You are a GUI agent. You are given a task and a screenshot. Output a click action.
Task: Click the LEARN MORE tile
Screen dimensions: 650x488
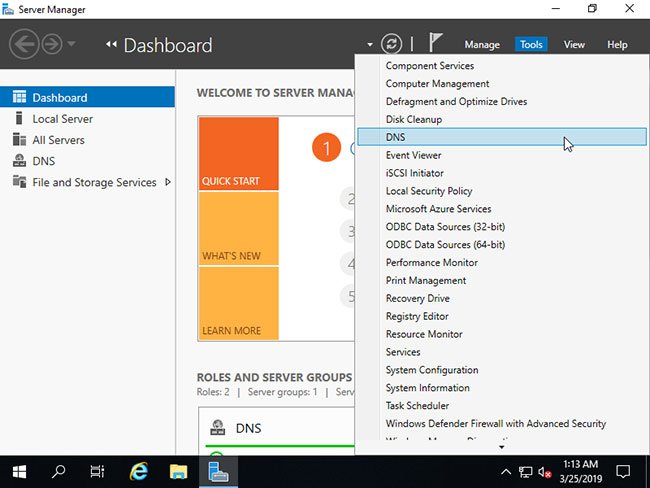coord(239,303)
